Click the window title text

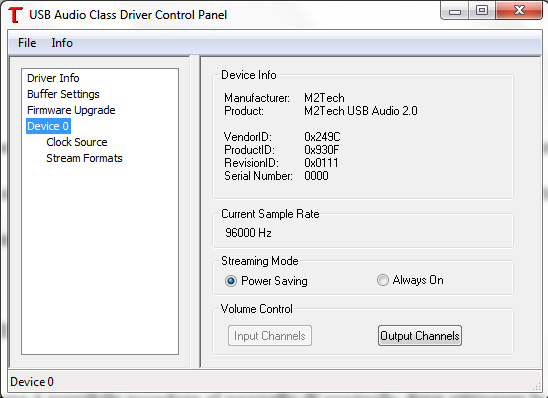[x=128, y=15]
